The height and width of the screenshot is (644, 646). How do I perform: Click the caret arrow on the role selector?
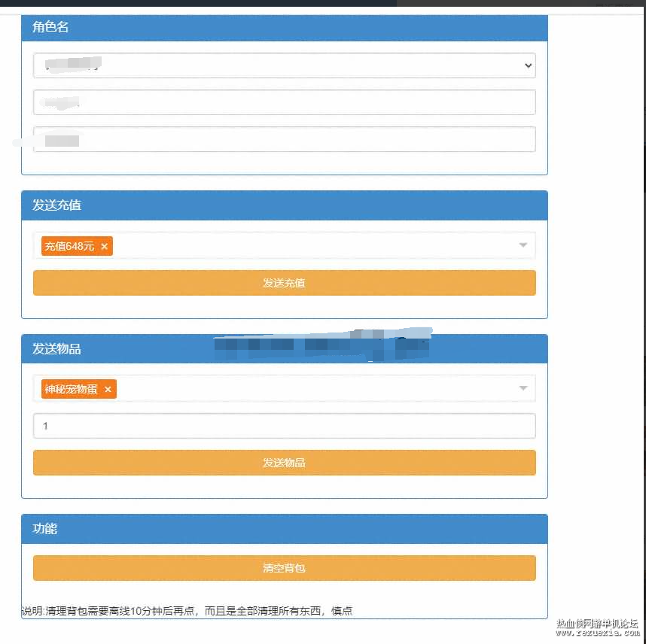pos(527,65)
